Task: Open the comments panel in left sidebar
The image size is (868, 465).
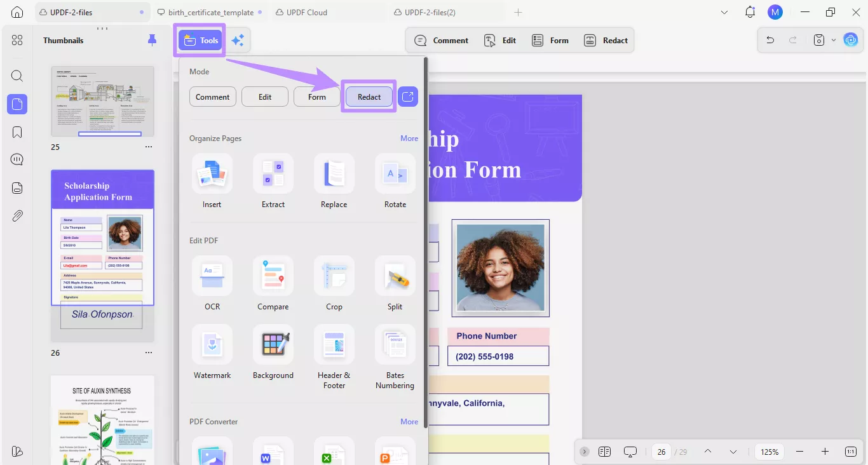Action: tap(17, 160)
